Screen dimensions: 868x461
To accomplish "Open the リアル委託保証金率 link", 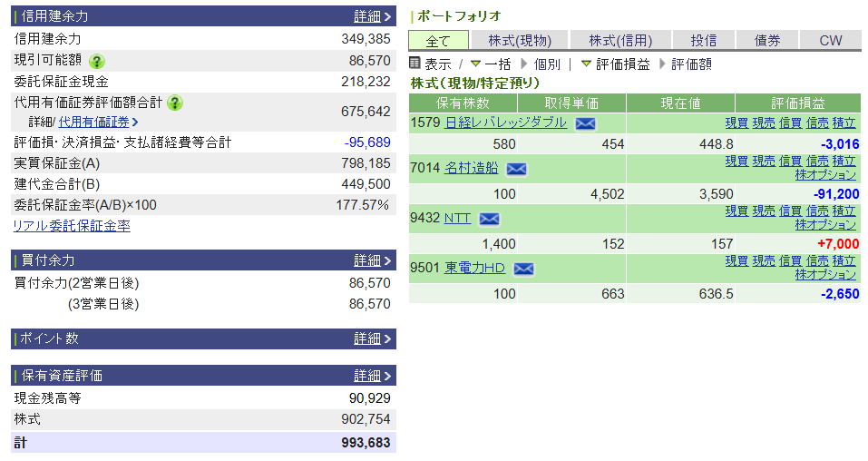I will pyautogui.click(x=71, y=226).
